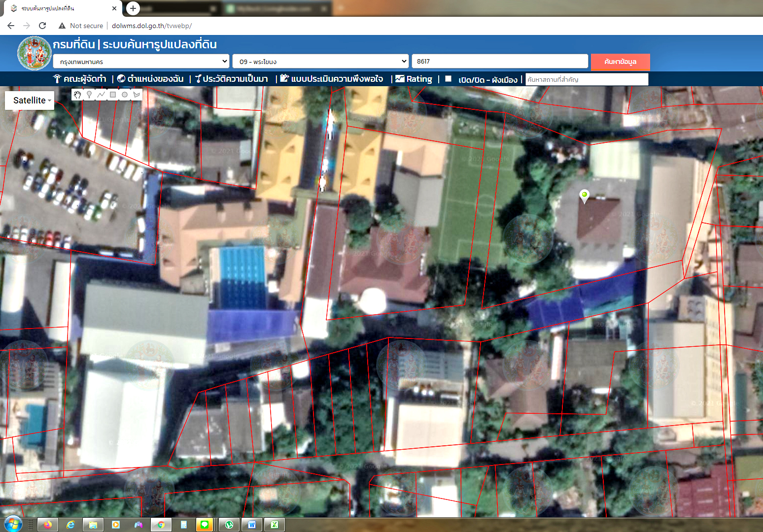The height and width of the screenshot is (532, 763).
Task: Select the hand pan tool
Action: click(x=77, y=95)
